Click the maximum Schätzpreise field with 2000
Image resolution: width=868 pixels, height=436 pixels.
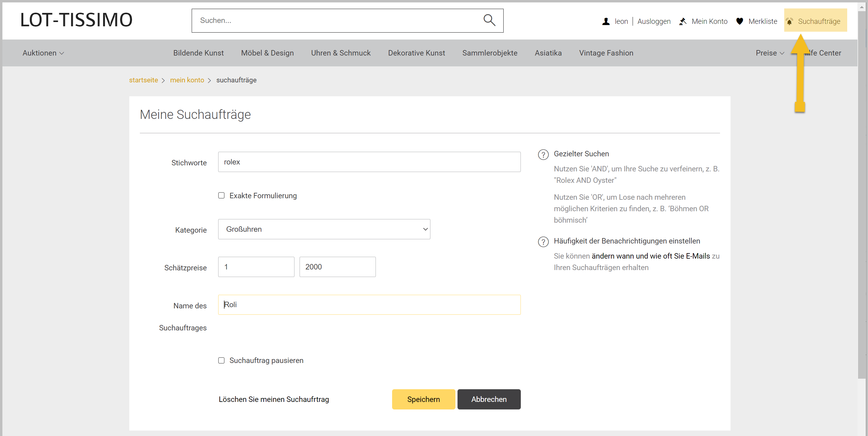tap(337, 267)
